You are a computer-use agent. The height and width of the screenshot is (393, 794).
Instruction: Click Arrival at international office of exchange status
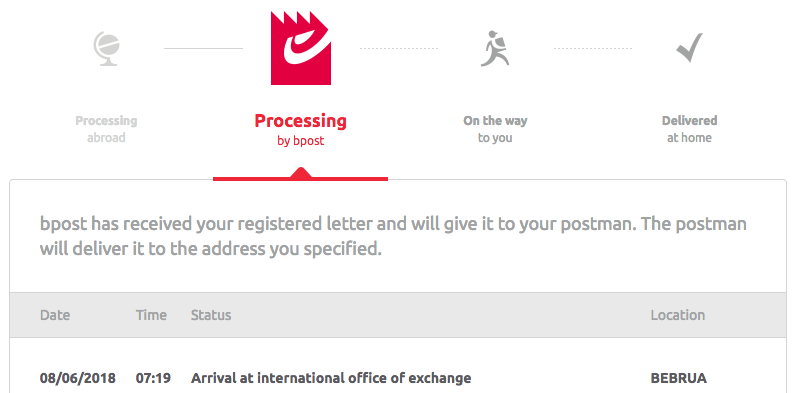[x=331, y=378]
